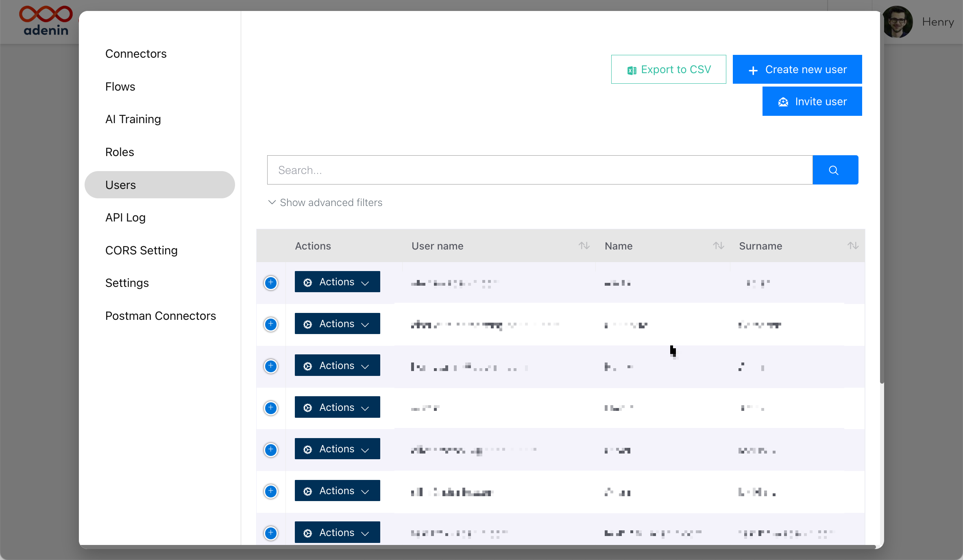Sort by Name column arrows
The height and width of the screenshot is (560, 963).
(x=718, y=246)
